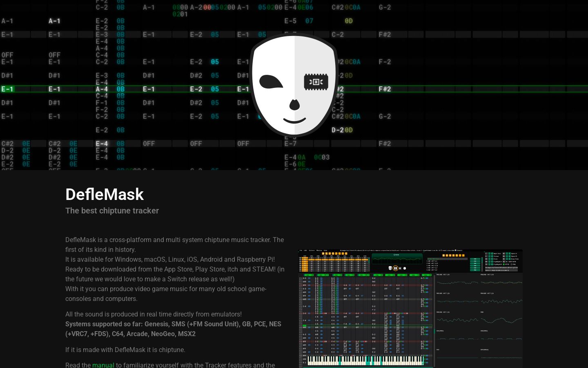Click the DefleMask mask logo
The image size is (588, 368).
coord(294,85)
